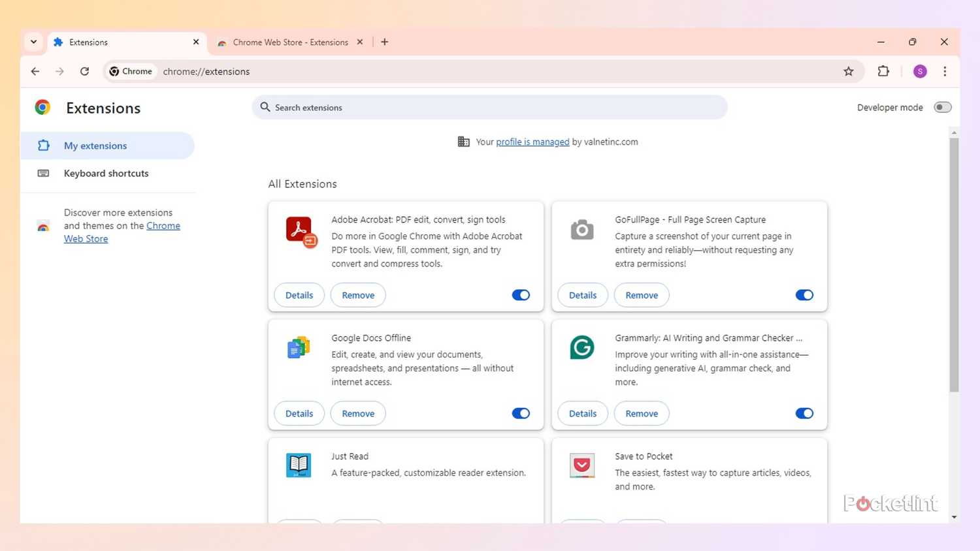Turn off the GoFullPage extension toggle

(804, 295)
